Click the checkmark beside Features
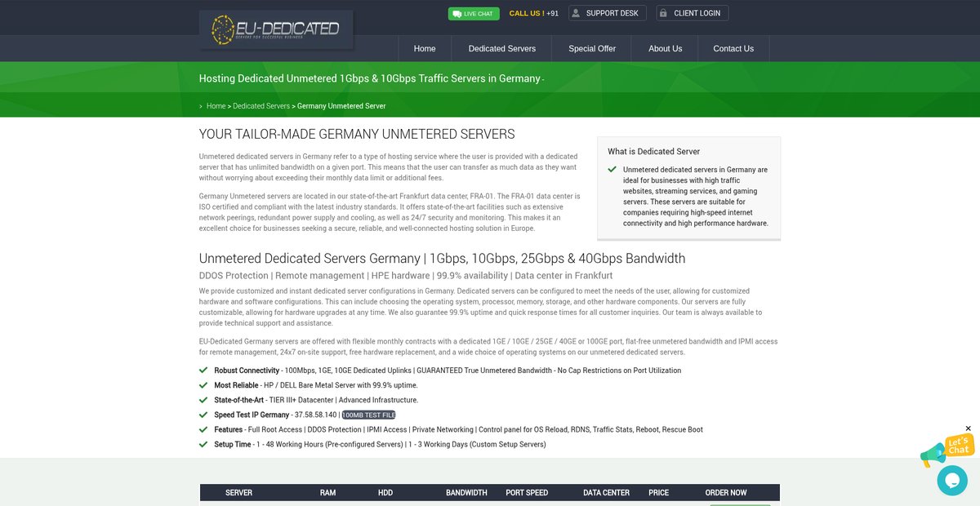Image resolution: width=980 pixels, height=506 pixels. pyautogui.click(x=203, y=429)
